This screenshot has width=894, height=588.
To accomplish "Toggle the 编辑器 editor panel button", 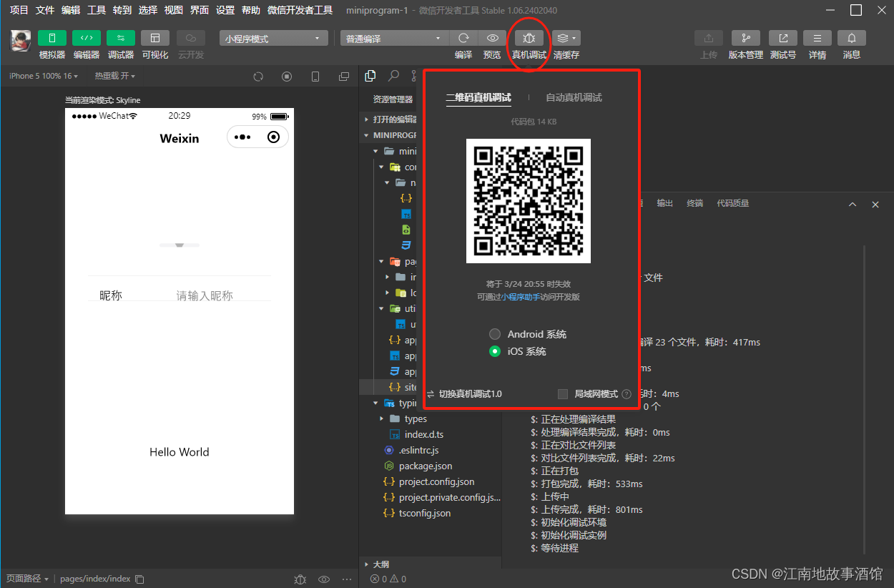I will coord(87,38).
